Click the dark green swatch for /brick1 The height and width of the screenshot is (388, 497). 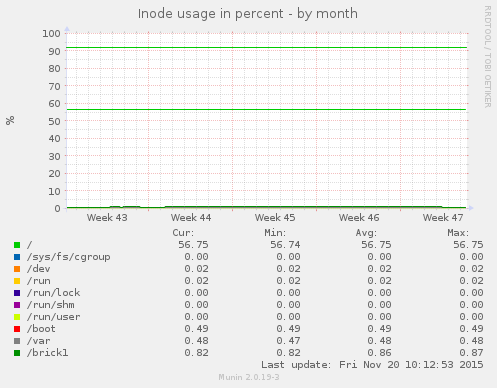click(x=17, y=353)
